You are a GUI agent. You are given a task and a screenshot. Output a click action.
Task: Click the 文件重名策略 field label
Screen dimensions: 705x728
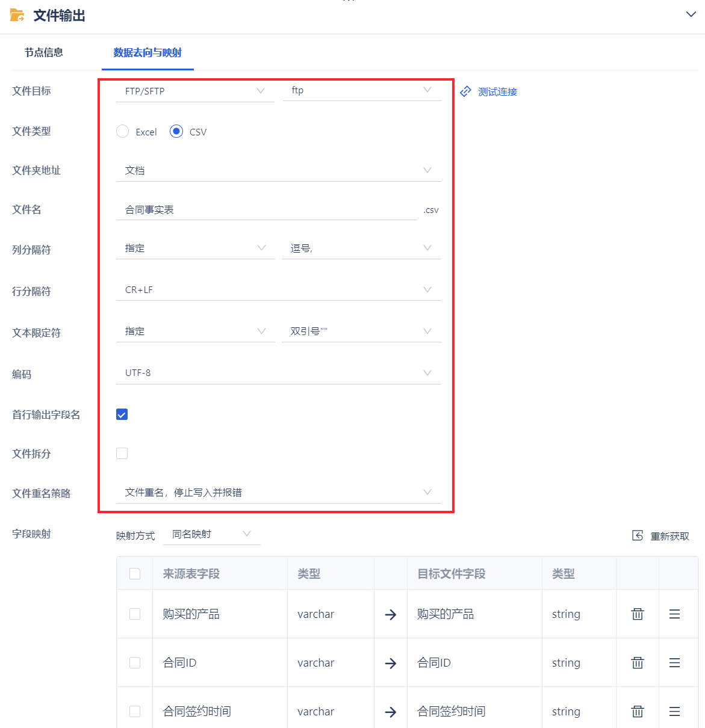42,493
